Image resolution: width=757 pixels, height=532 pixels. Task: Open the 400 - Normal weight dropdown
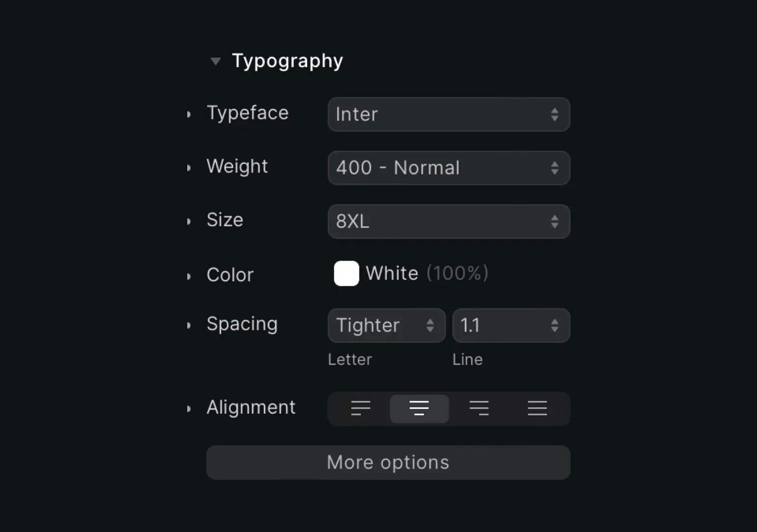click(x=449, y=168)
